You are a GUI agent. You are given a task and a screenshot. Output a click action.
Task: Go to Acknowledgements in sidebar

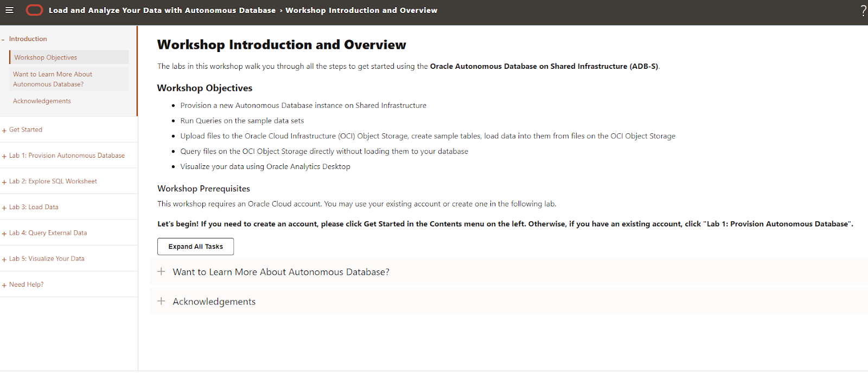pyautogui.click(x=42, y=101)
